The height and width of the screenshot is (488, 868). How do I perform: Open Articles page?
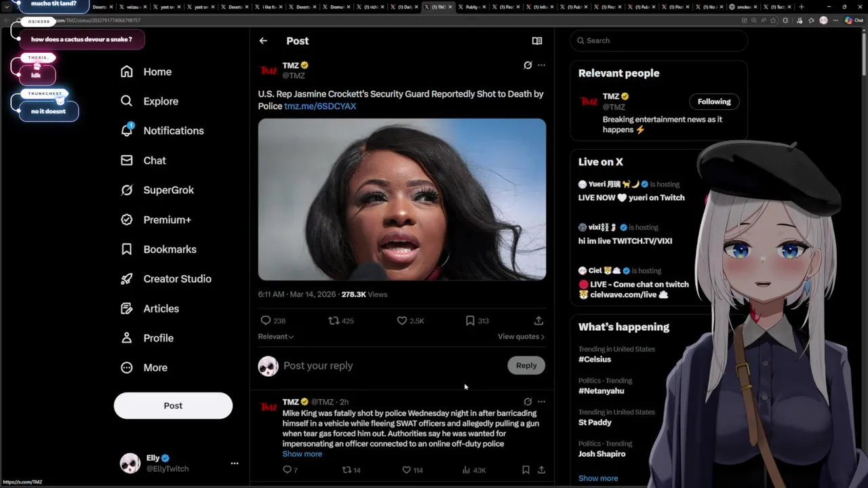[149, 308]
